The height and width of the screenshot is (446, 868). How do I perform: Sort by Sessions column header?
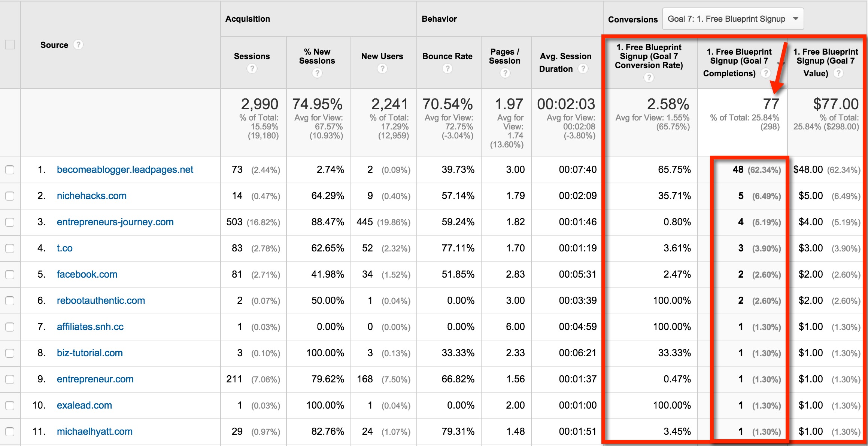pyautogui.click(x=252, y=56)
